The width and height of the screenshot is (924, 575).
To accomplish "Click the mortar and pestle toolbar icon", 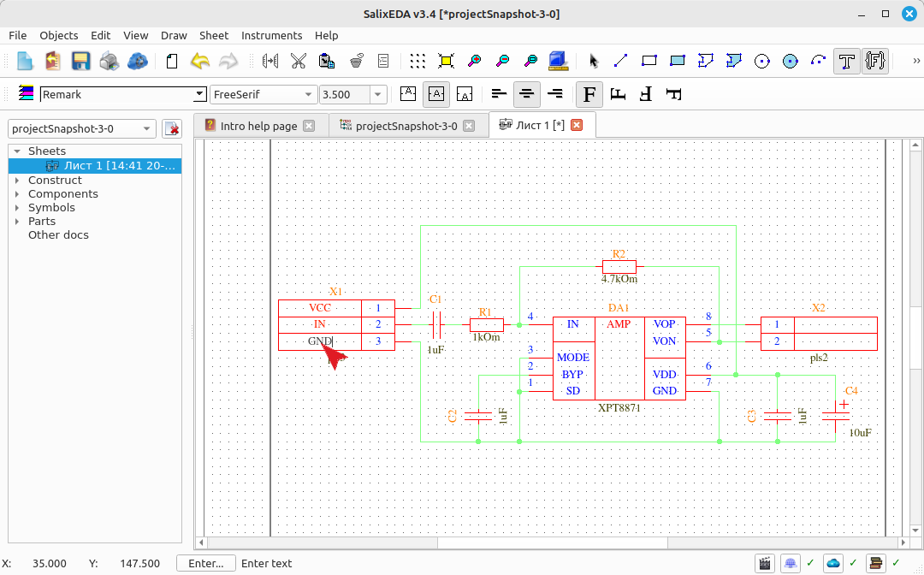I will click(x=356, y=61).
